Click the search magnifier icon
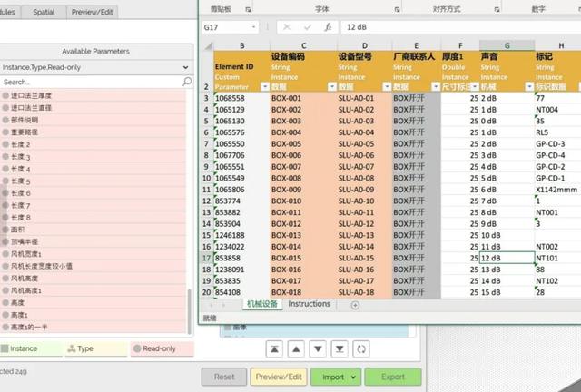This screenshot has width=581, height=392. (187, 82)
